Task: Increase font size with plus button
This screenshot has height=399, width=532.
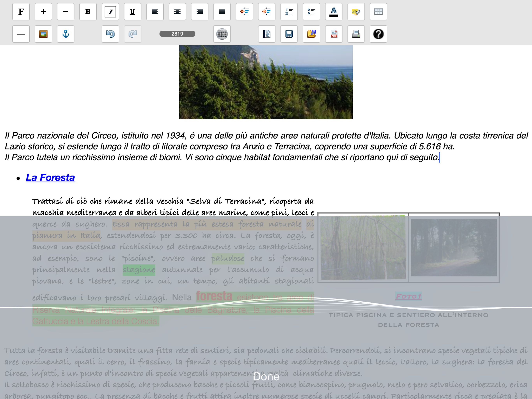Action: [43, 11]
